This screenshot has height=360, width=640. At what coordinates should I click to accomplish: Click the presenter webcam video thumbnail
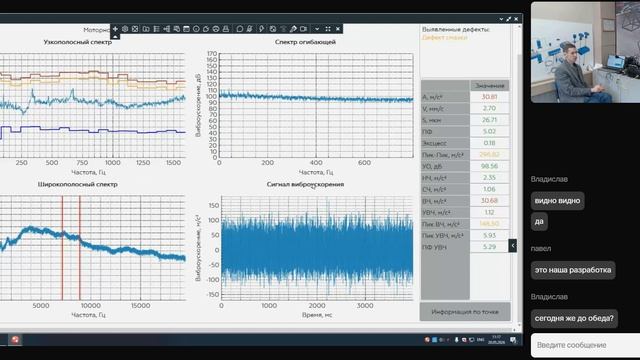[585, 52]
